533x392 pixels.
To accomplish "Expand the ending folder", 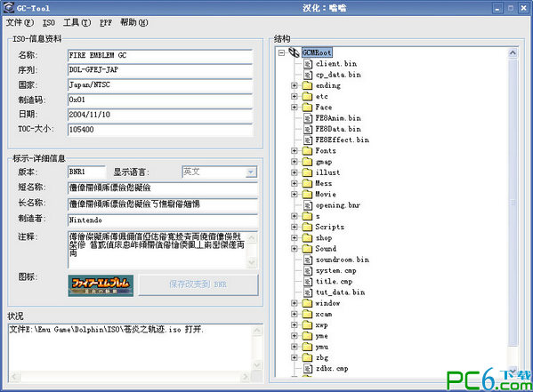I will pyautogui.click(x=295, y=85).
